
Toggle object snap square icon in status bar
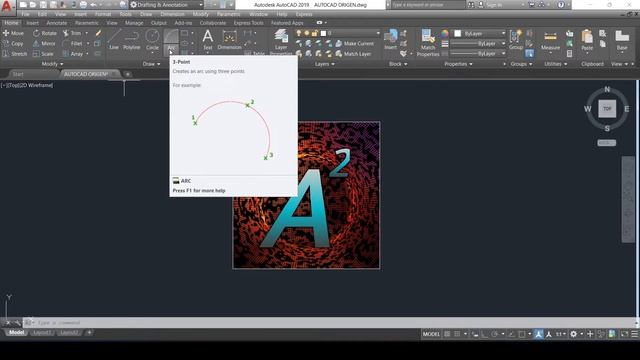pyautogui.click(x=522, y=334)
